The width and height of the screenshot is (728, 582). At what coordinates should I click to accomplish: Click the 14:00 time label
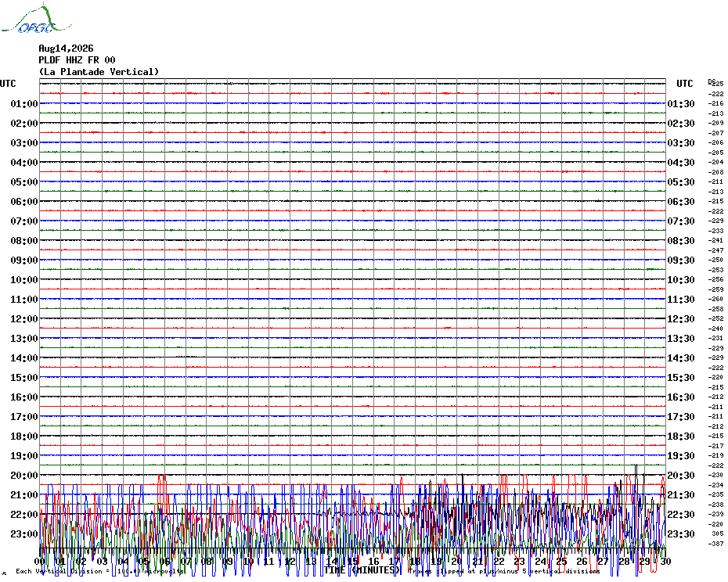click(24, 357)
